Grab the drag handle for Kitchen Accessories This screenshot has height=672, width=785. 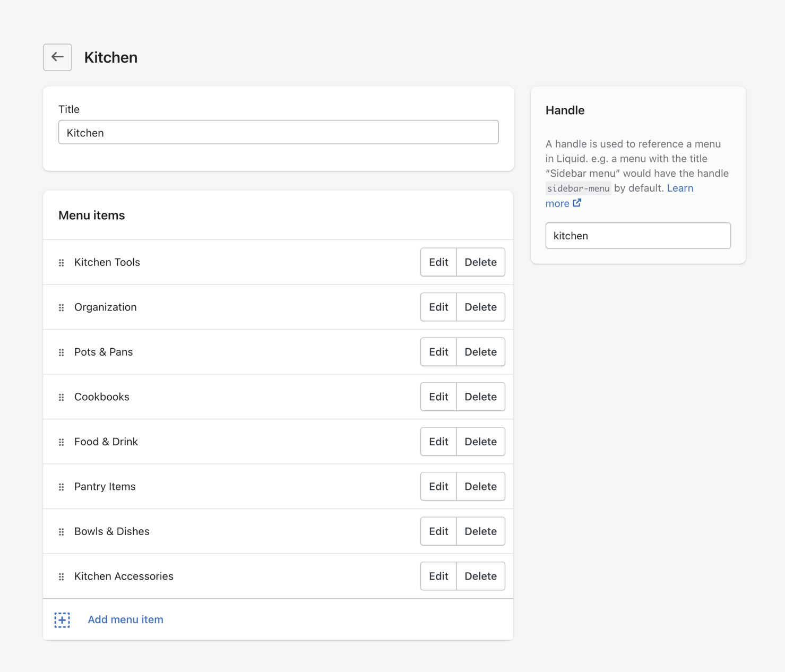(62, 576)
